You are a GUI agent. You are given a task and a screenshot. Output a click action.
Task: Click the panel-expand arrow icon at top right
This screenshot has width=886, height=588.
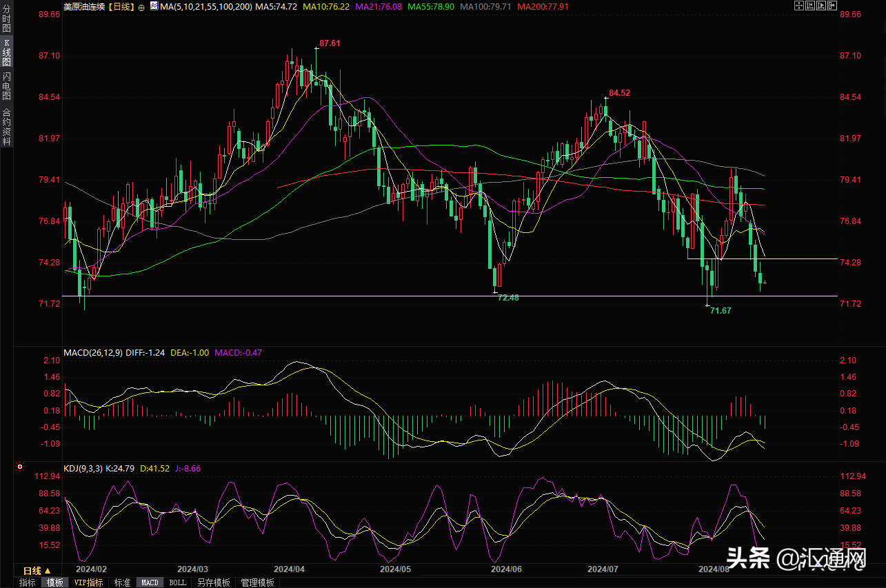coord(832,6)
